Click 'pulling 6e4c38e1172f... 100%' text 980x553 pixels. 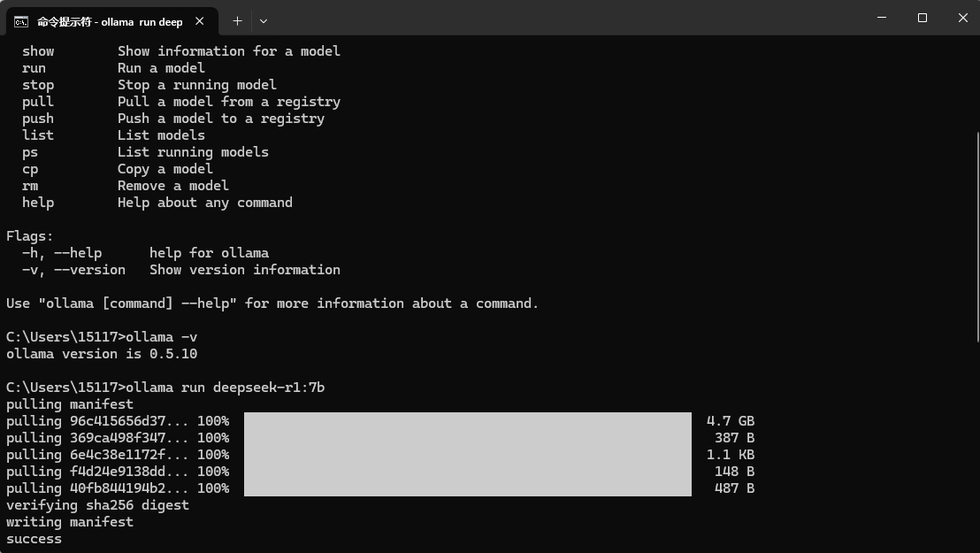click(x=118, y=455)
